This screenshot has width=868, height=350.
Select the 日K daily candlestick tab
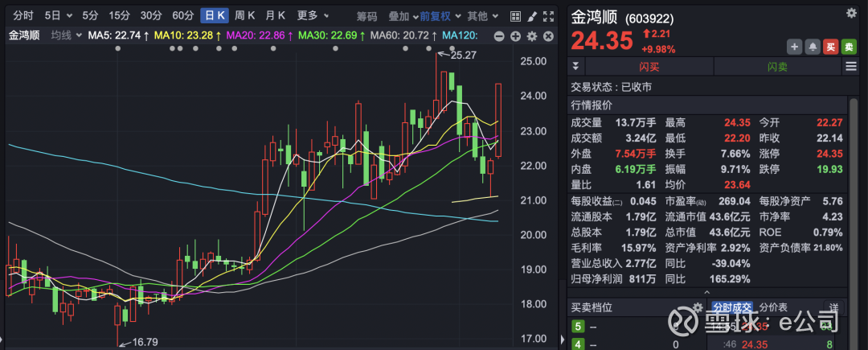215,16
